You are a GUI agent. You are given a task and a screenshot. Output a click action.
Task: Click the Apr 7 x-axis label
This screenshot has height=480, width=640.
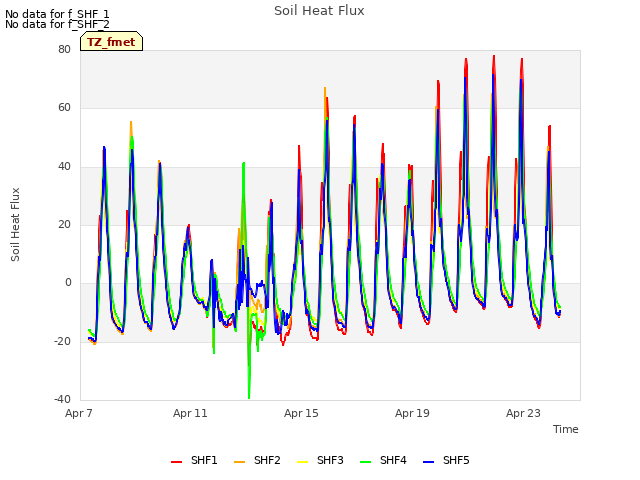click(79, 413)
